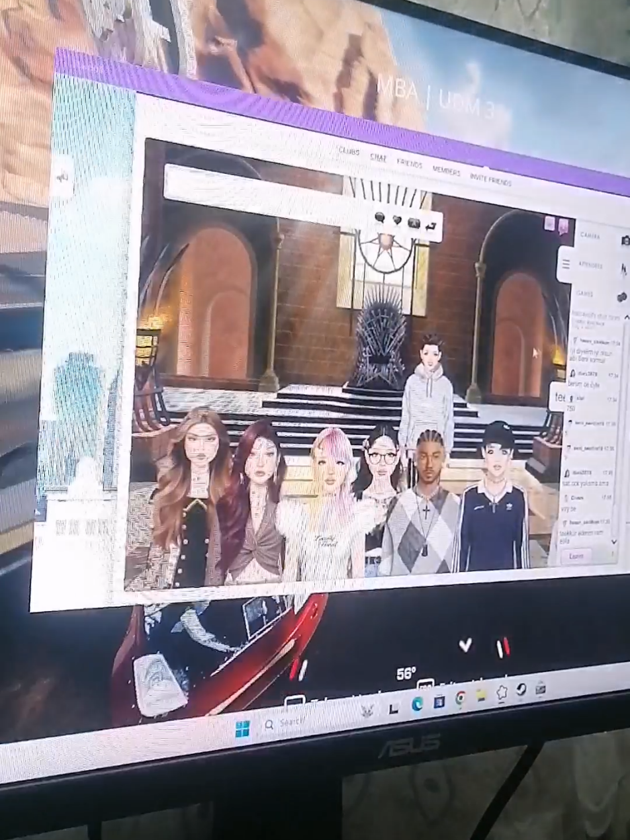This screenshot has width=630, height=840.
Task: Select the avatar sitting on the stairs
Action: point(429,392)
